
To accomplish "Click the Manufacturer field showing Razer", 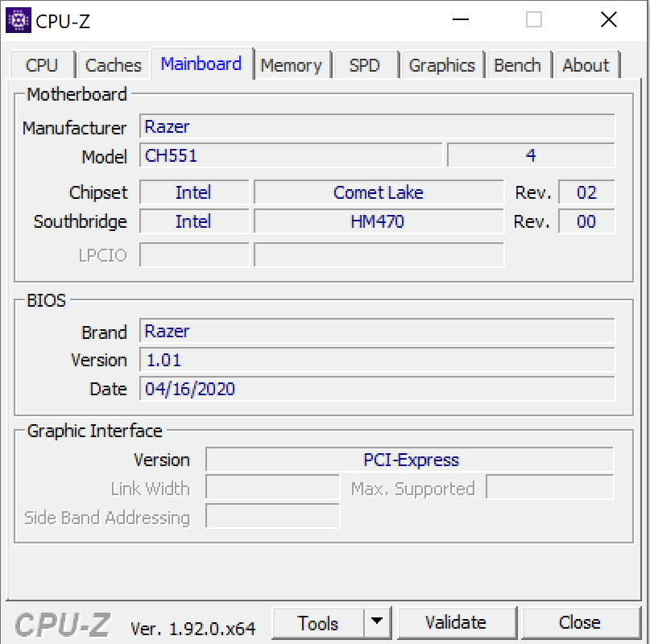I will 377,126.
